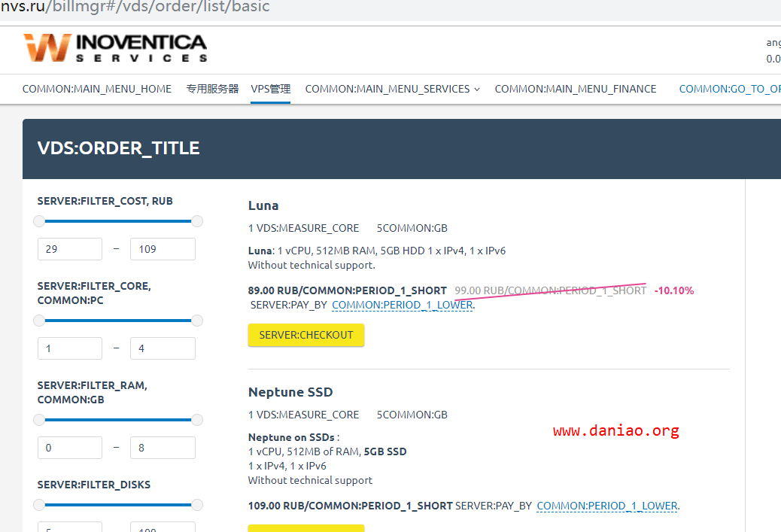Viewport: 781px width, 532px height.
Task: Select the VPS管理 tab
Action: (x=270, y=89)
